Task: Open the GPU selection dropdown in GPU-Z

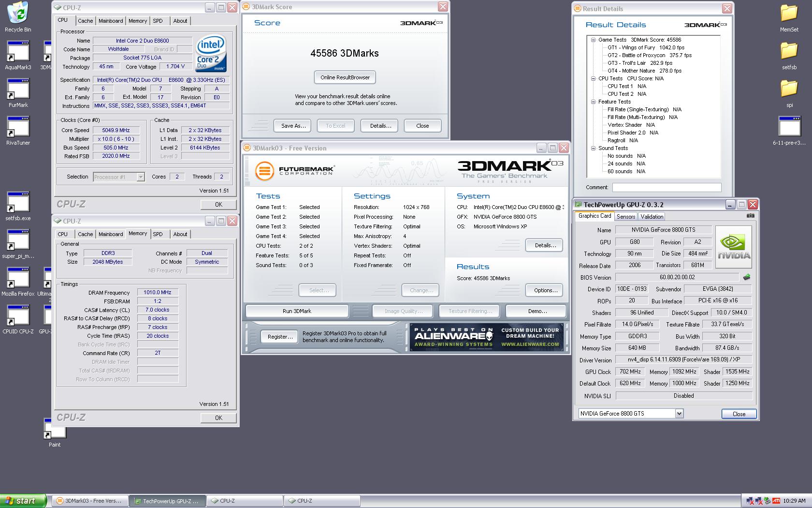Action: point(679,414)
